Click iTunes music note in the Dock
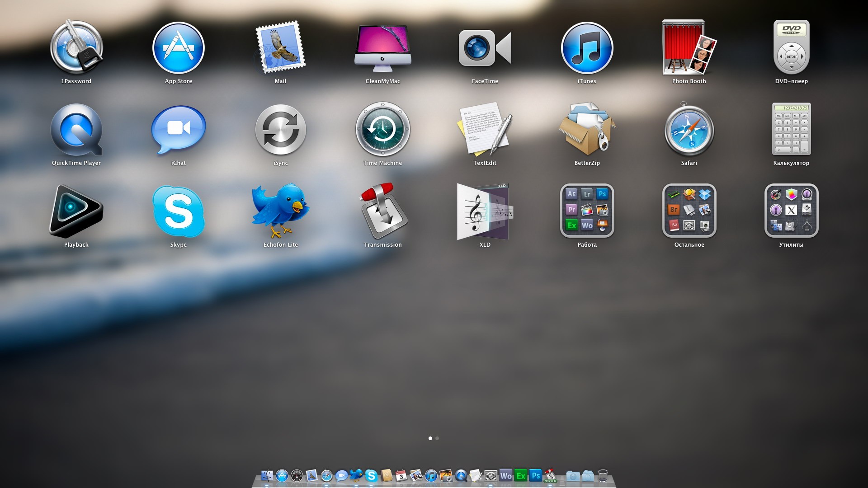Image resolution: width=868 pixels, height=488 pixels. tap(431, 475)
